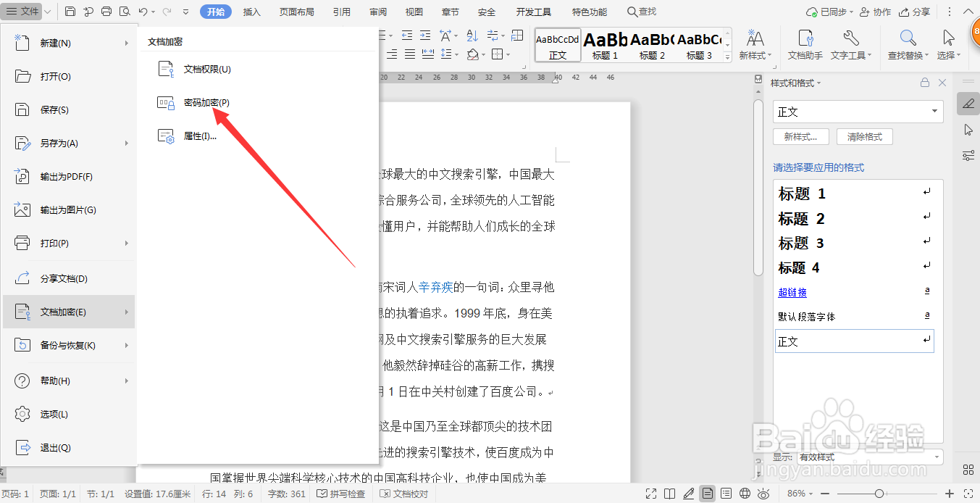Select 新建(N) in the file menu
Viewport: 980px width, 503px height.
pyautogui.click(x=70, y=43)
